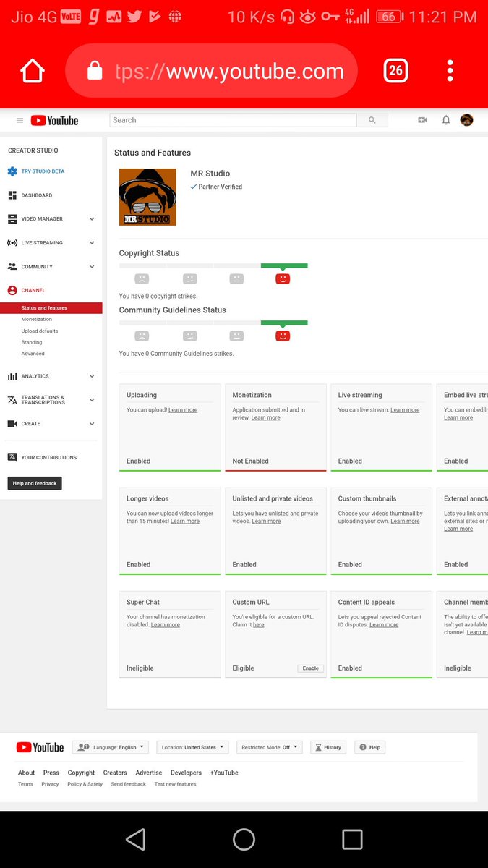
Task: Open the browser three-dot overflow menu
Action: tap(450, 70)
